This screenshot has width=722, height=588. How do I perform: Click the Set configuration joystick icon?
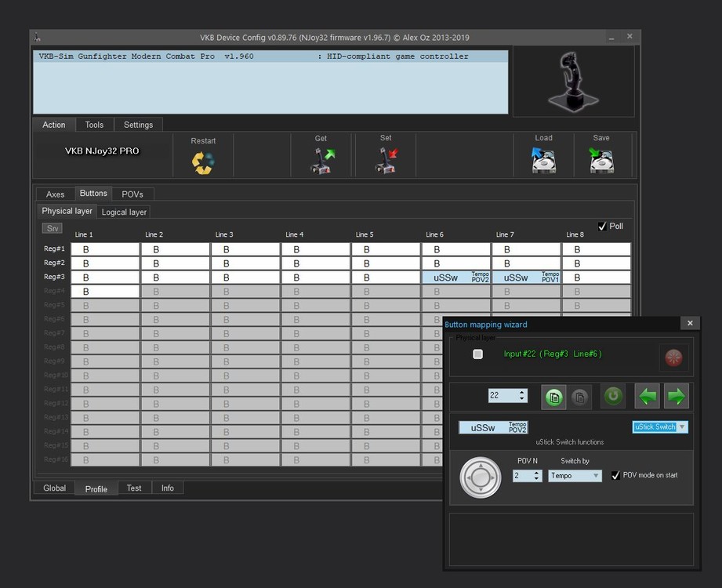click(386, 160)
